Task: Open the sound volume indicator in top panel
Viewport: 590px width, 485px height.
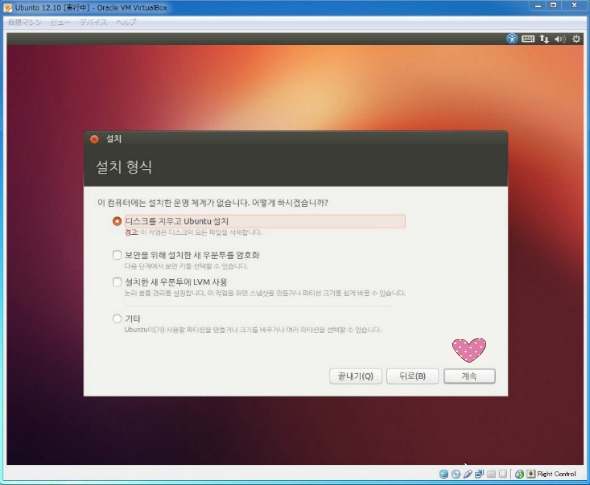Action: pyautogui.click(x=560, y=39)
